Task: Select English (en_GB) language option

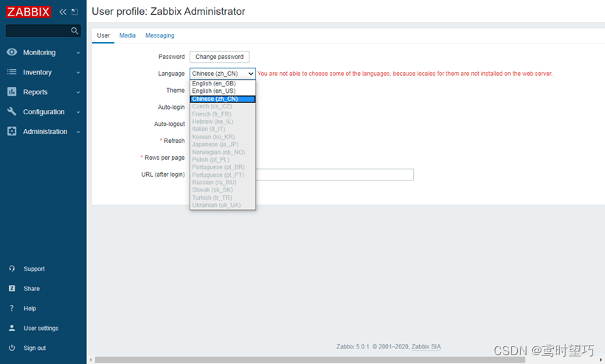Action: click(223, 83)
